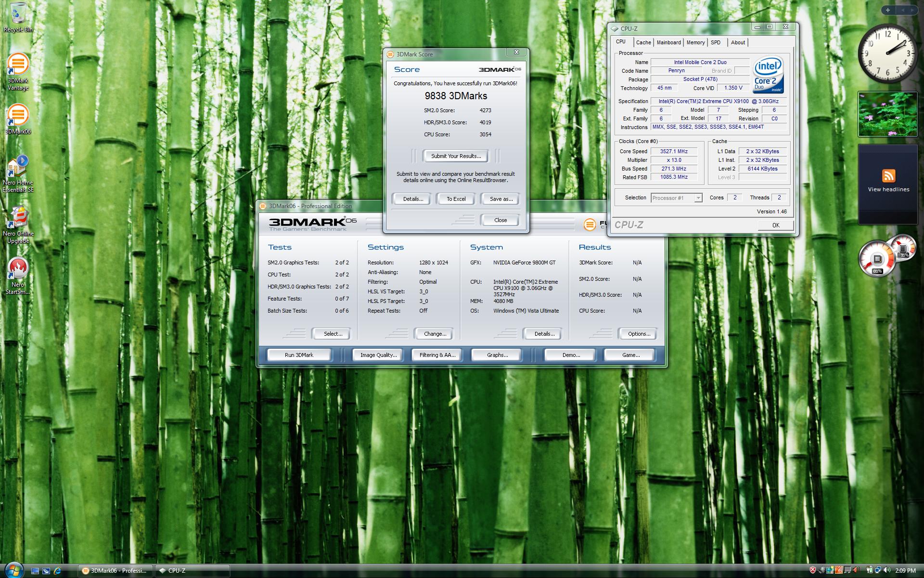This screenshot has height=578, width=924.
Task: Click the orange tray icon
Action: 839,570
